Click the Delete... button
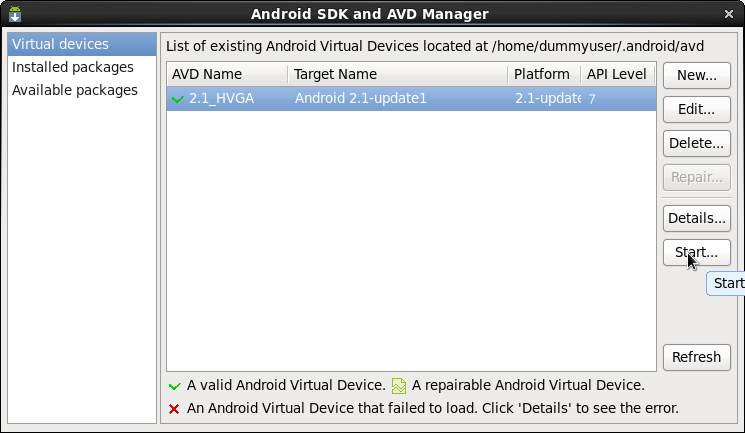This screenshot has height=433, width=745. tap(697, 143)
